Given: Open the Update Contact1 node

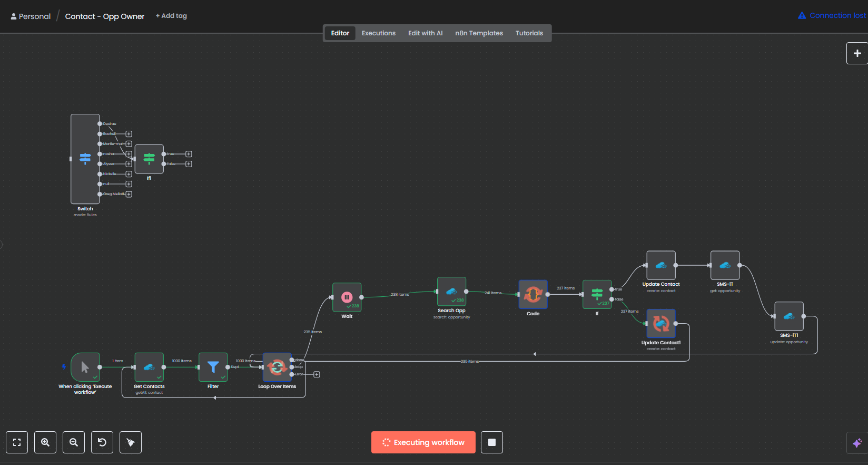Looking at the screenshot, I should pyautogui.click(x=660, y=323).
